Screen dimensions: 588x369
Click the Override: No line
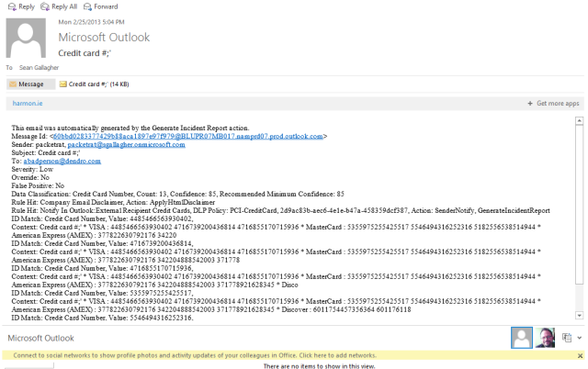[x=30, y=177]
